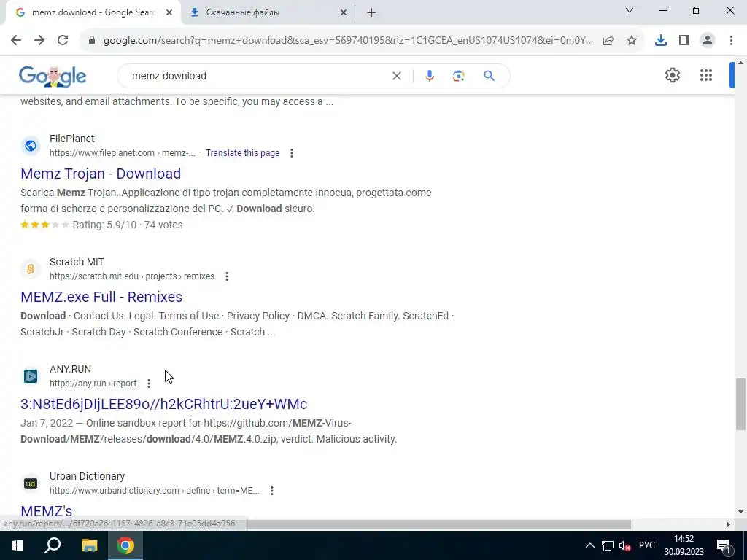747x560 pixels.
Task: Open MEMZ.exe Full - Remixes result
Action: point(101,297)
